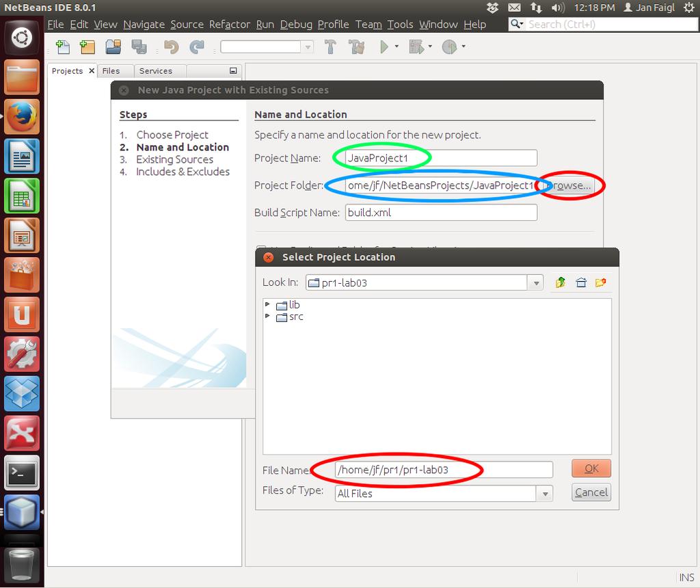The image size is (700, 588).
Task: Create new folder in Select Project Location
Action: 600,282
